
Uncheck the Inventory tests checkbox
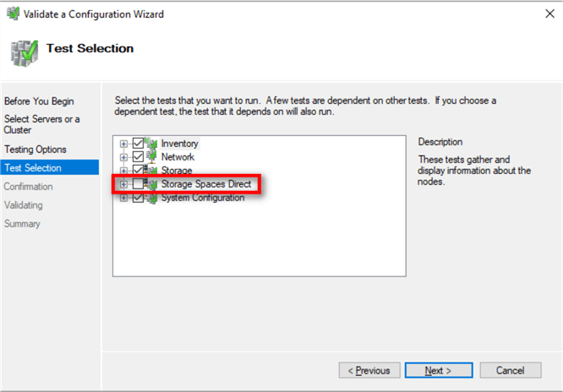click(x=139, y=144)
